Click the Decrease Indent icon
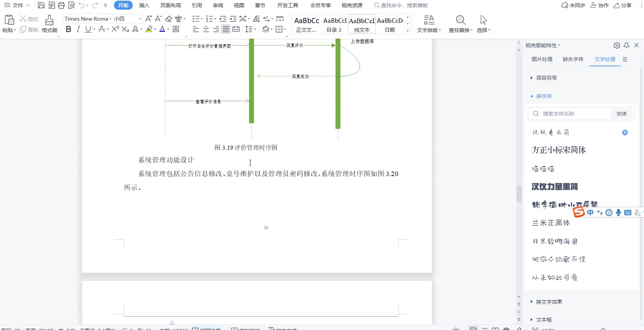644x330 pixels. [223, 19]
